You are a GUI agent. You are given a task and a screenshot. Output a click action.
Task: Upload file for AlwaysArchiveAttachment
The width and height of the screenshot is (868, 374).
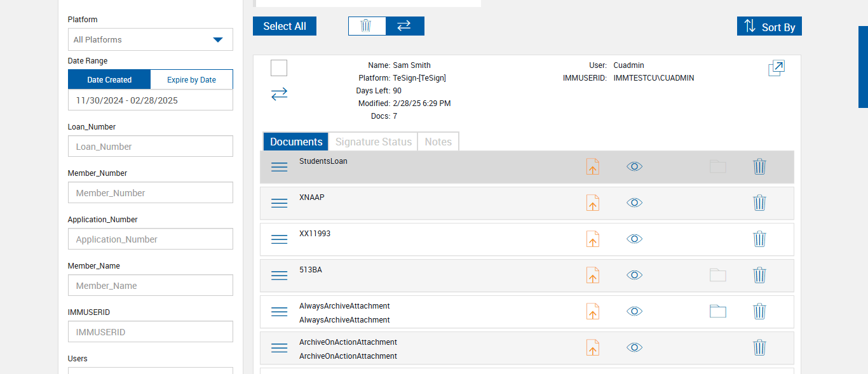(592, 311)
